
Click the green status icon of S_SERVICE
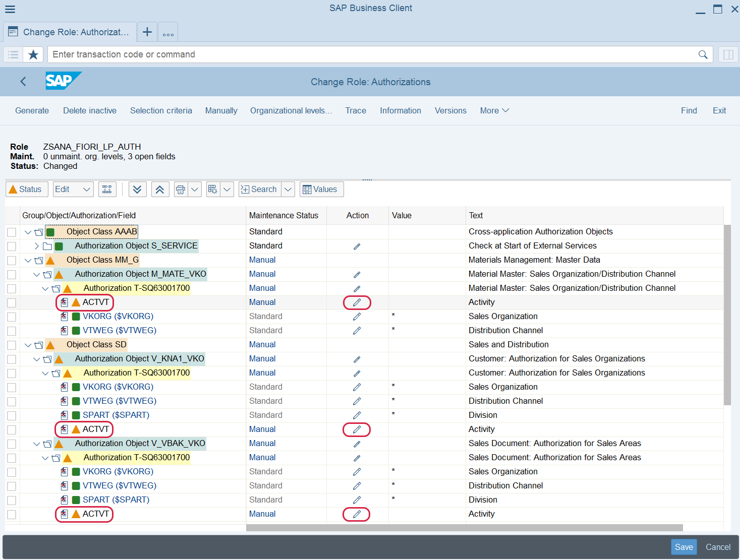point(59,246)
